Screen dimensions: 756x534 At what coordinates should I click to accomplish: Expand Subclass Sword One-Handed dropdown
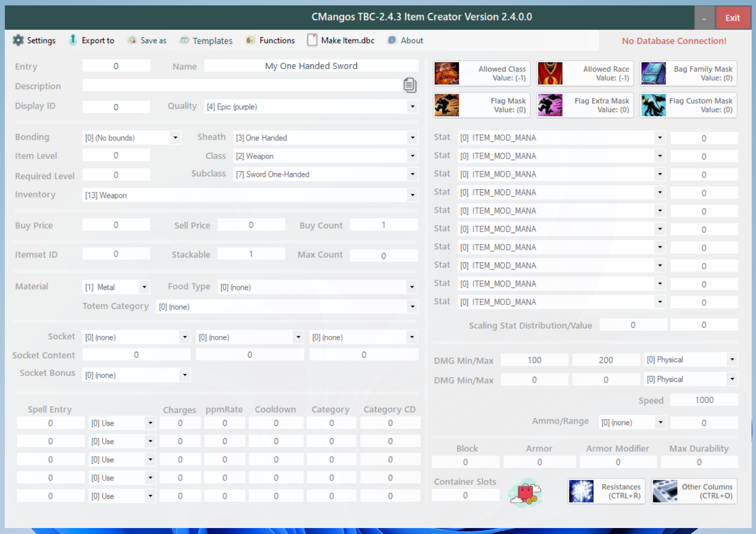point(413,174)
